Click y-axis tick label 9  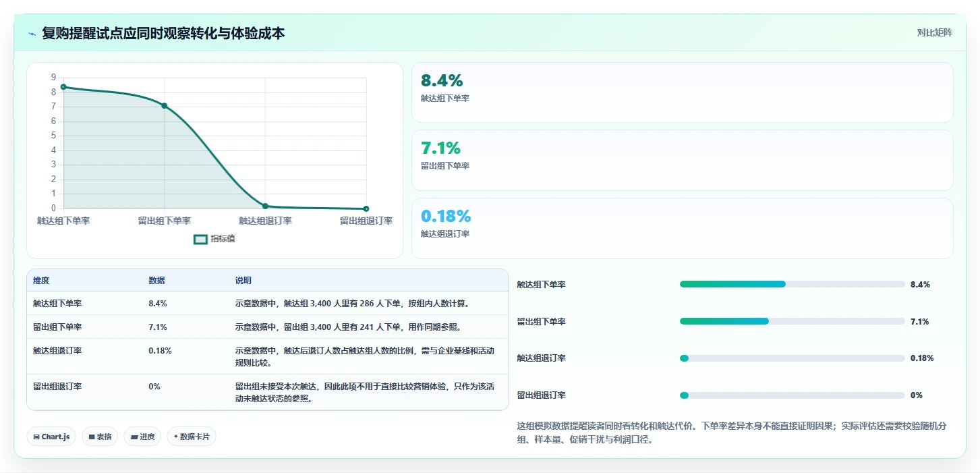click(53, 77)
